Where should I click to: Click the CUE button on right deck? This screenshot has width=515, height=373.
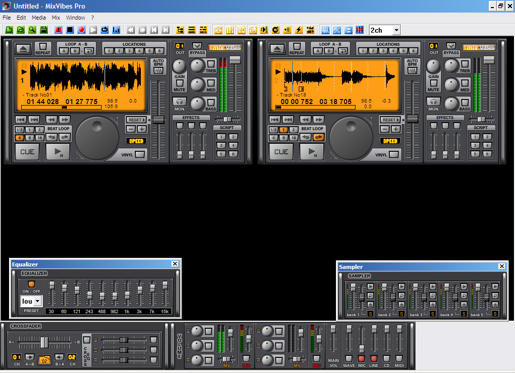(x=281, y=152)
